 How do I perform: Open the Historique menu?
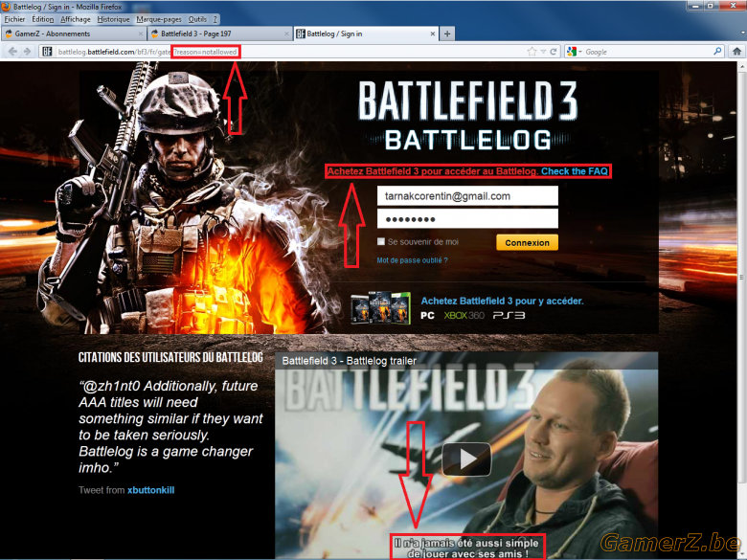[113, 19]
